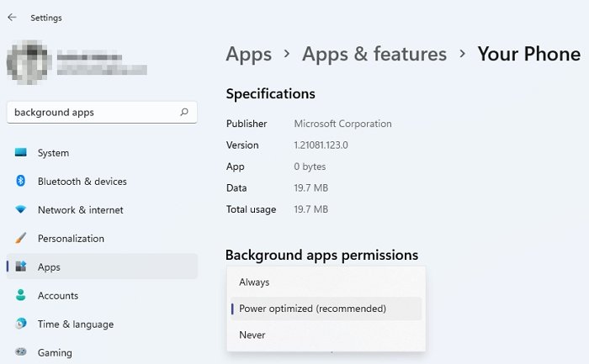
Task: Open Time & language settings page
Action: pos(75,324)
